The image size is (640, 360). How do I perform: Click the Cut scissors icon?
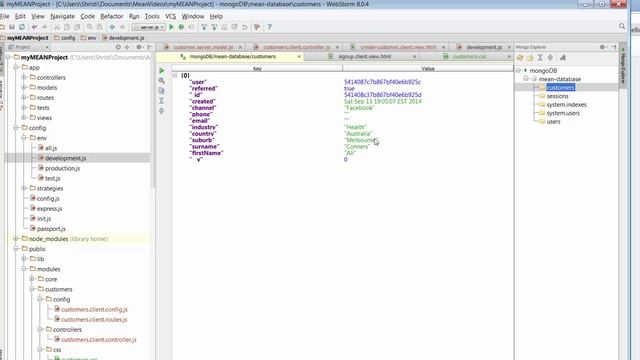click(x=57, y=27)
